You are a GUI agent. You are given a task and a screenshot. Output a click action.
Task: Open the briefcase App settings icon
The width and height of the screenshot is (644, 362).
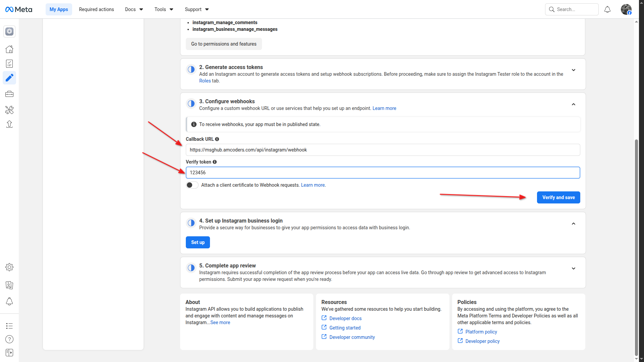coord(9,94)
